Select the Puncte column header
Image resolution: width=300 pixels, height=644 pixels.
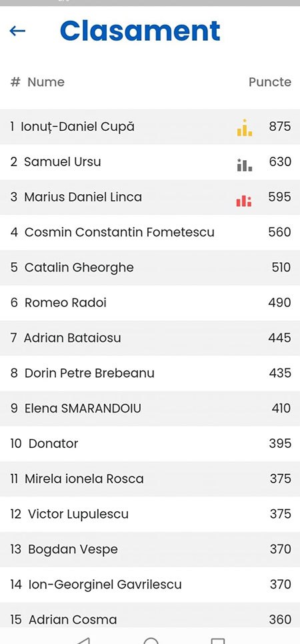point(269,82)
